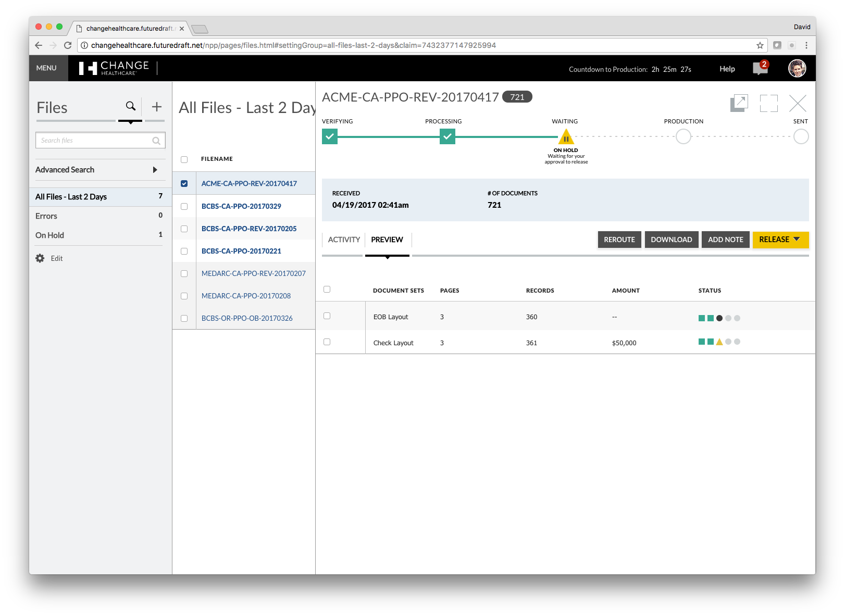Click the Change Healthcare logo
This screenshot has width=845, height=616.
(x=114, y=68)
